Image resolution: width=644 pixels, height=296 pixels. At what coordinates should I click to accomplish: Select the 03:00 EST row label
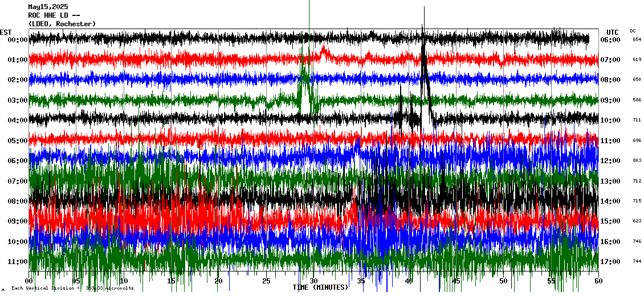tap(18, 100)
